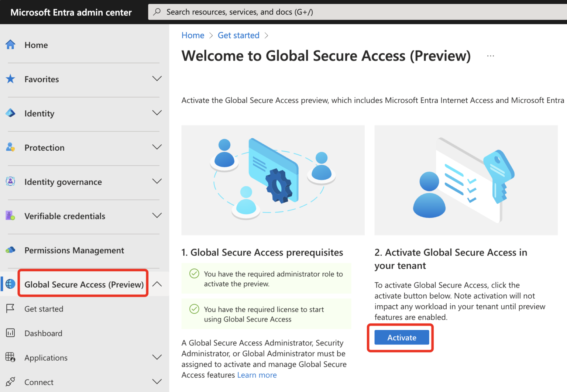This screenshot has height=392, width=567.
Task: Select the Home icon in the sidebar
Action: tap(10, 45)
